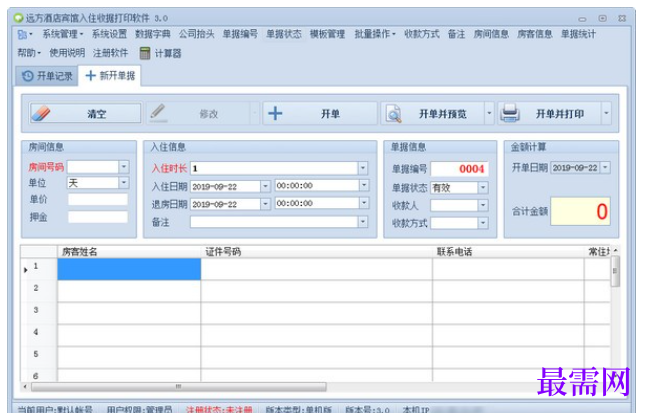Click the 证件号码 column header
649x413 pixels.
(317, 252)
